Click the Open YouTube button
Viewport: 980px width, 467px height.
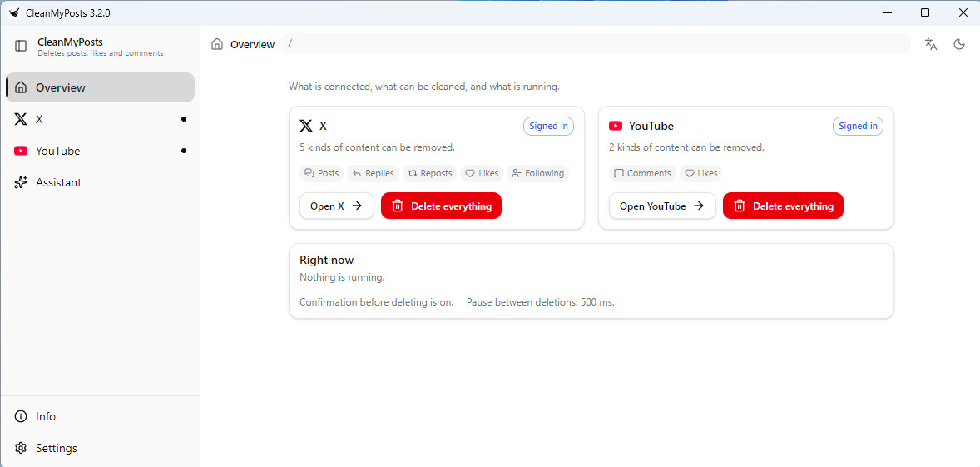(x=662, y=206)
